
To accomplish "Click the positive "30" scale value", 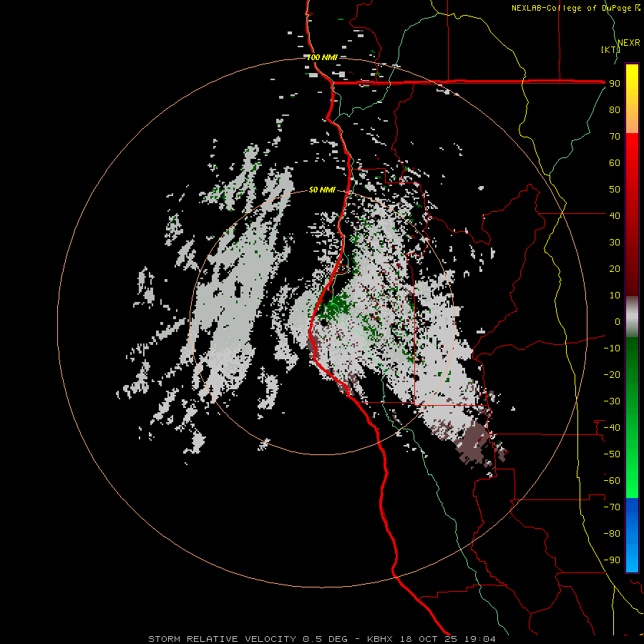I will point(615,243).
